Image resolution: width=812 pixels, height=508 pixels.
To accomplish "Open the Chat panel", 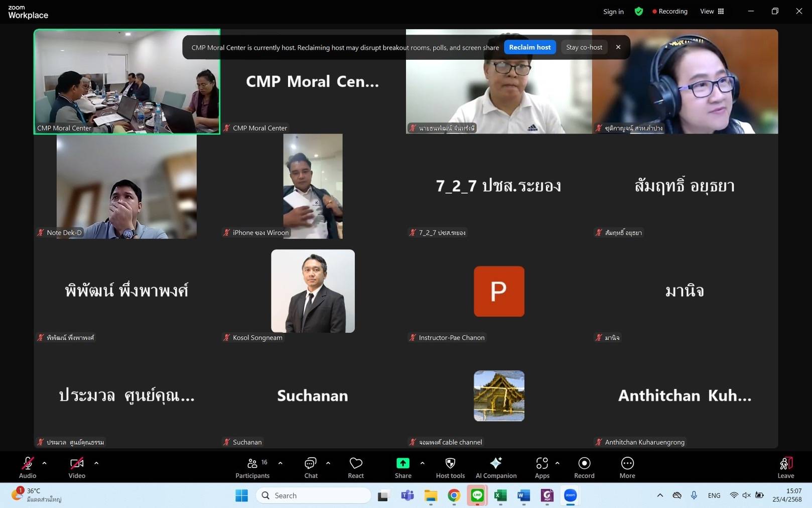I will point(311,467).
